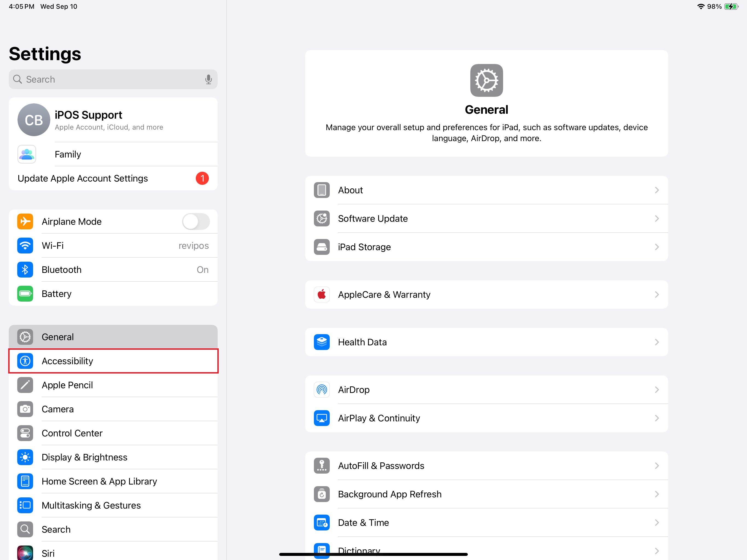
Task: Open Family settings row
Action: tap(113, 154)
